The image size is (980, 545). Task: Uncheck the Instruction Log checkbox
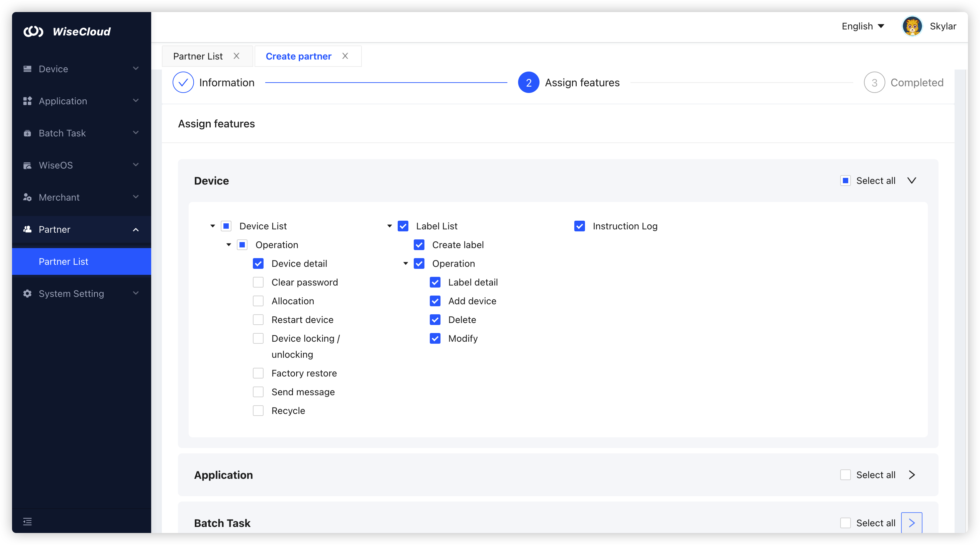click(x=579, y=226)
